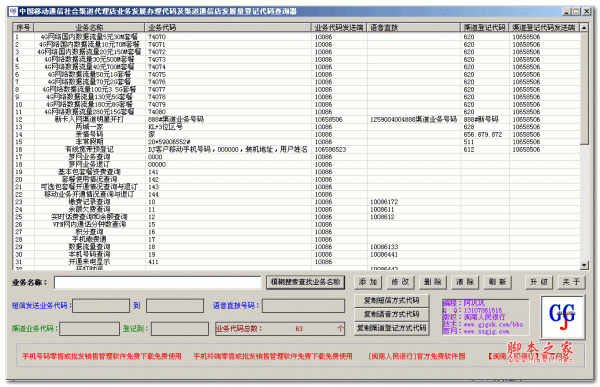Click the 刷新 (refresh) button
The width and height of the screenshot is (600, 387).
(x=497, y=282)
